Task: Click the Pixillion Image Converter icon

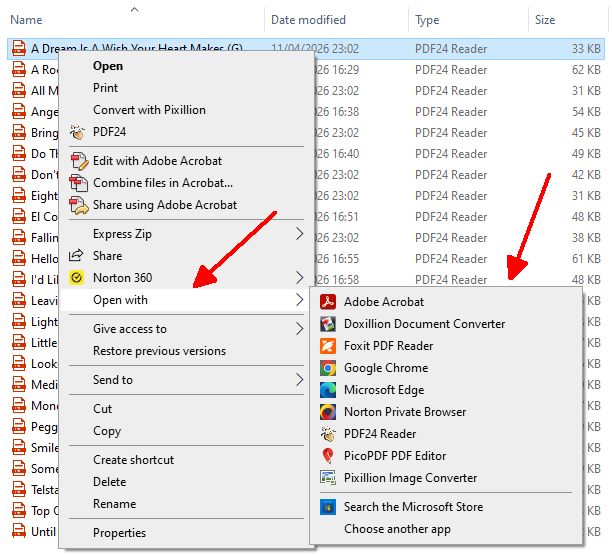Action: click(327, 478)
